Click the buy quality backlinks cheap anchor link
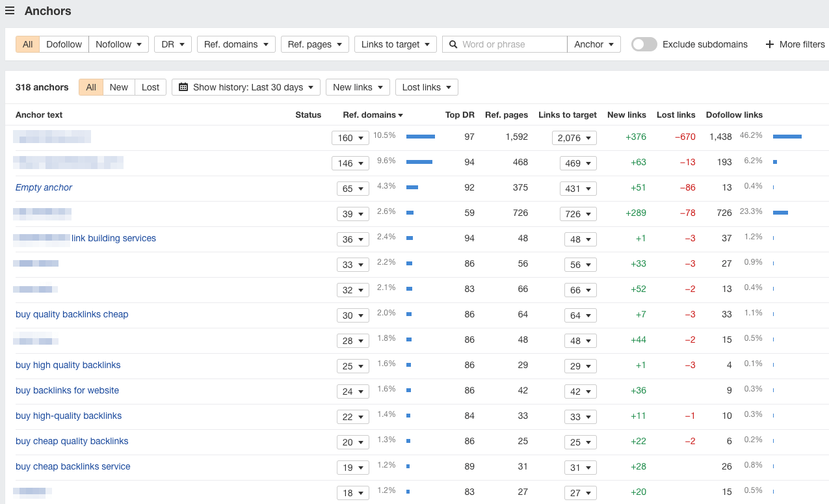Screen dimensions: 829x504 (72, 314)
